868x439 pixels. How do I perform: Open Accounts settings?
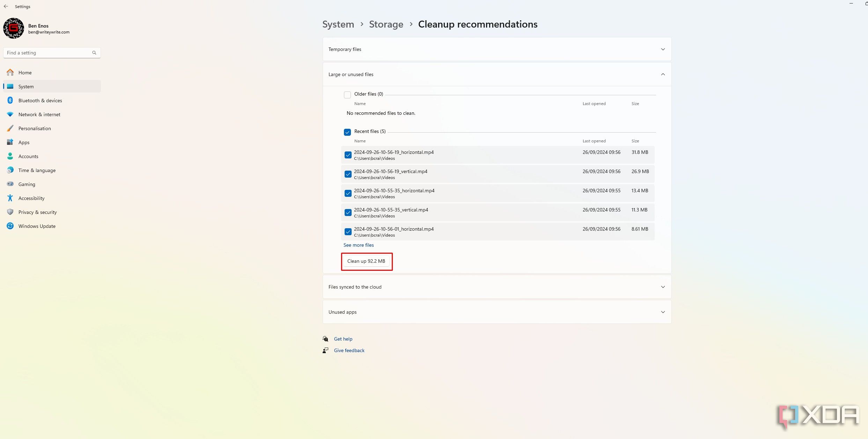52,156
